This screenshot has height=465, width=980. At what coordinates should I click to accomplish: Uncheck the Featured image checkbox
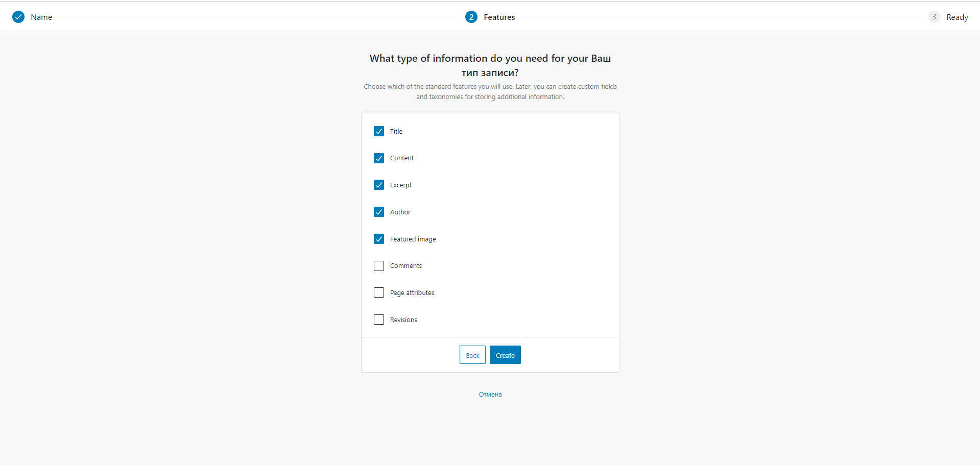coord(379,239)
